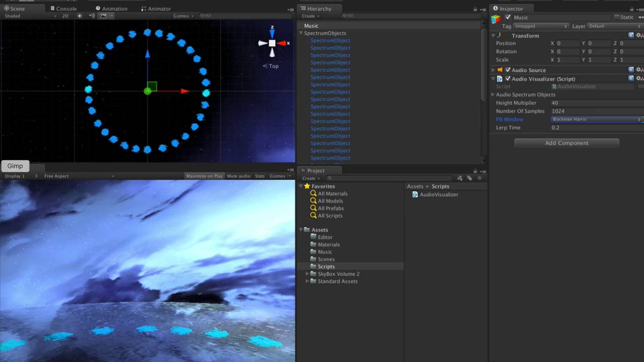Click the green move handle square in Scene
This screenshot has height=362, width=644.
[x=152, y=86]
